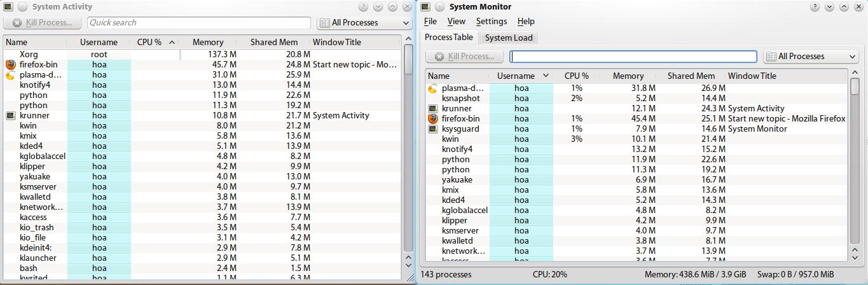
Task: Open the All Processes filter in System Monitor
Action: click(x=810, y=57)
